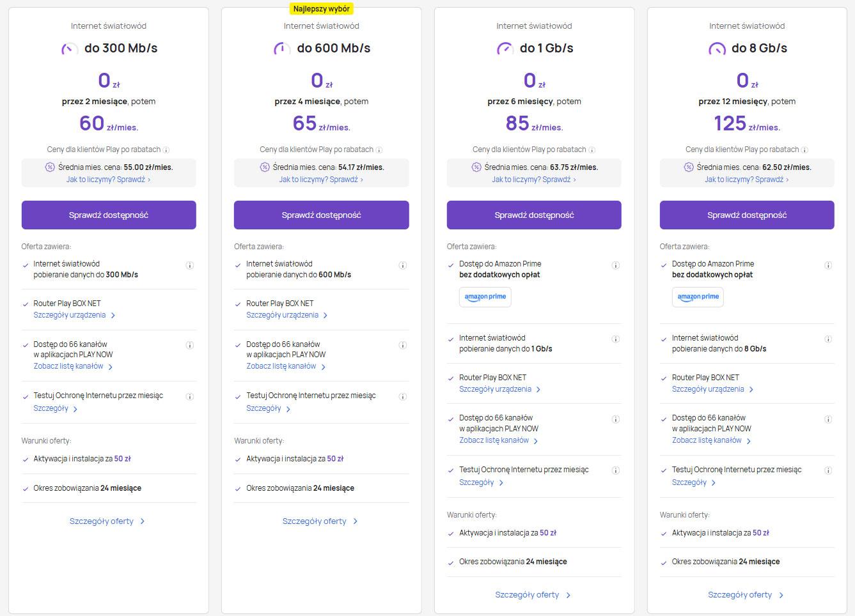
Task: Click the Amazon Prime logo in 1 Gb/s plan
Action: [x=485, y=297]
